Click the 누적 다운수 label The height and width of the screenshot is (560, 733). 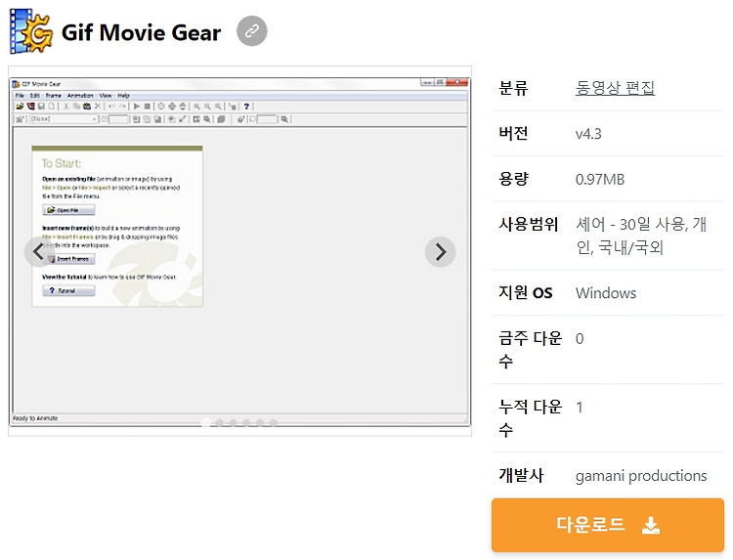530,418
